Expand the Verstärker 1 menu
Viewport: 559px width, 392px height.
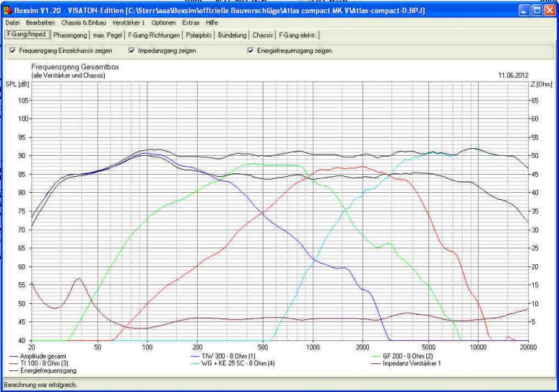(x=128, y=23)
